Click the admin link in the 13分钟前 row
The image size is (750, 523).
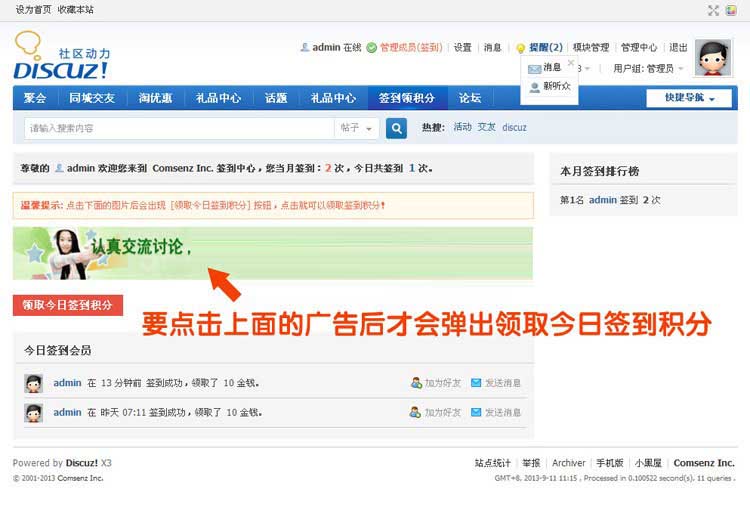click(67, 383)
